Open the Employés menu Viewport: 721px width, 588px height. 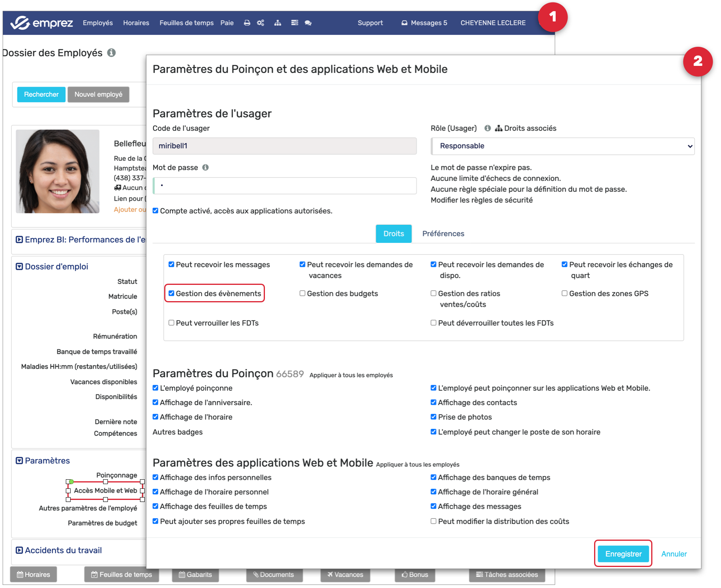(98, 23)
